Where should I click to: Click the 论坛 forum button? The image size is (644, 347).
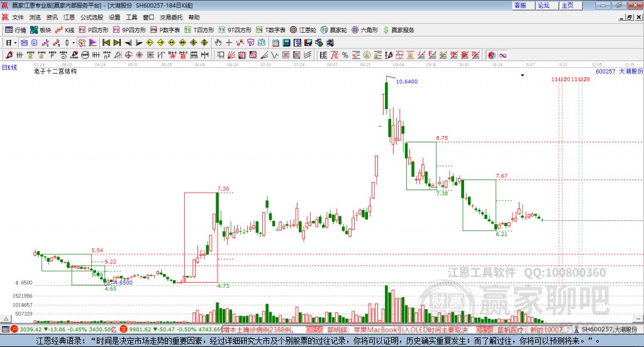(x=547, y=5)
